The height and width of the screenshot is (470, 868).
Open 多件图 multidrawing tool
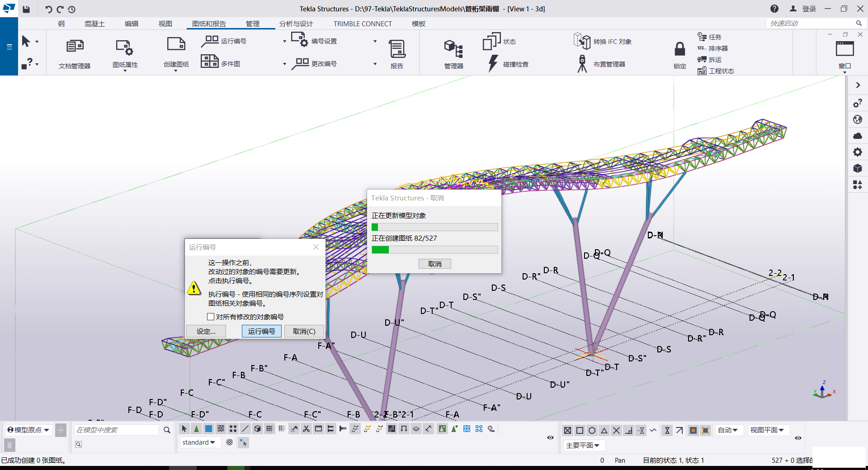click(x=221, y=62)
